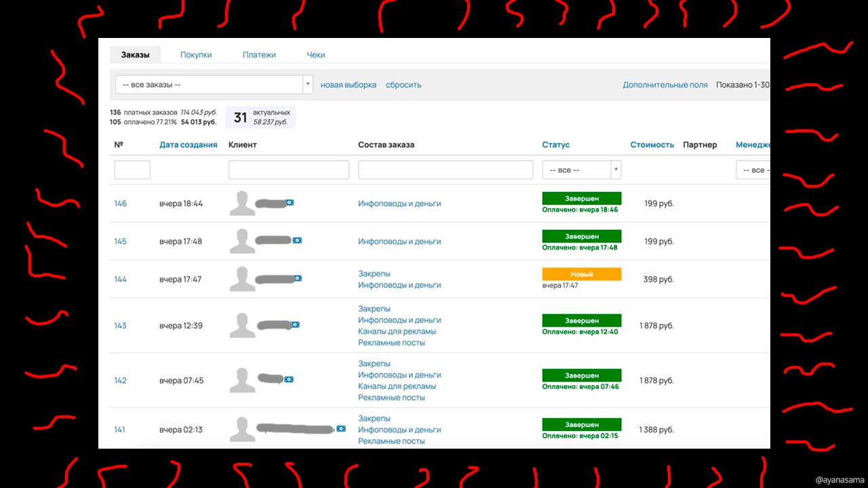Image resolution: width=868 pixels, height=488 pixels.
Task: Expand the Статус filter dropdown
Action: (x=581, y=170)
